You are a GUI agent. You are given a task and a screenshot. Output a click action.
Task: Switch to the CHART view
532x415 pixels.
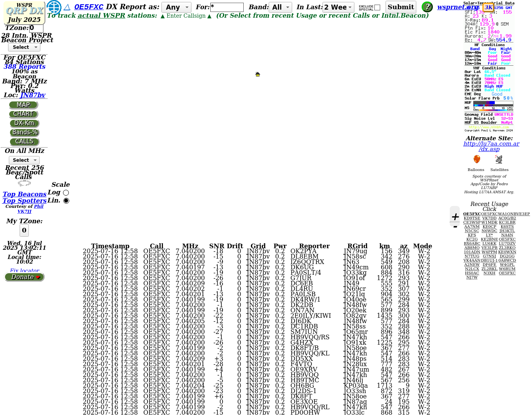(23, 114)
